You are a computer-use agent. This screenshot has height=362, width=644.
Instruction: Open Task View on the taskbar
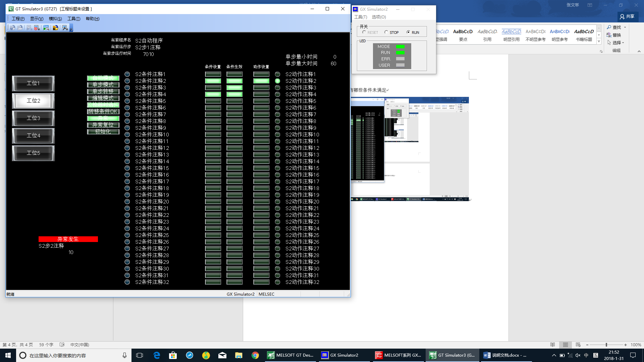coord(140,355)
